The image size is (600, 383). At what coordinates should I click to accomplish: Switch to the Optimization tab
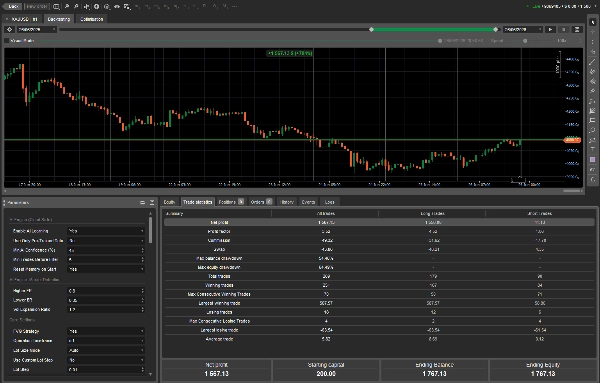(x=91, y=19)
